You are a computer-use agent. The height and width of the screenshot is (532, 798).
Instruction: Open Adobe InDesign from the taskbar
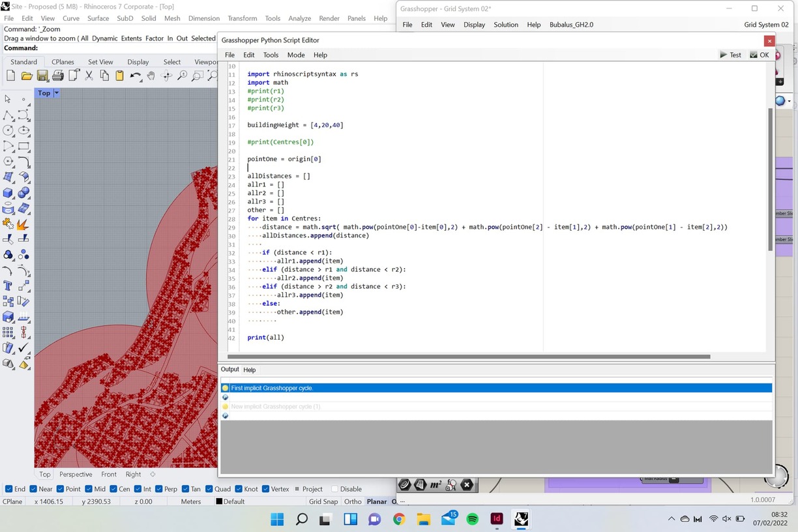click(497, 519)
